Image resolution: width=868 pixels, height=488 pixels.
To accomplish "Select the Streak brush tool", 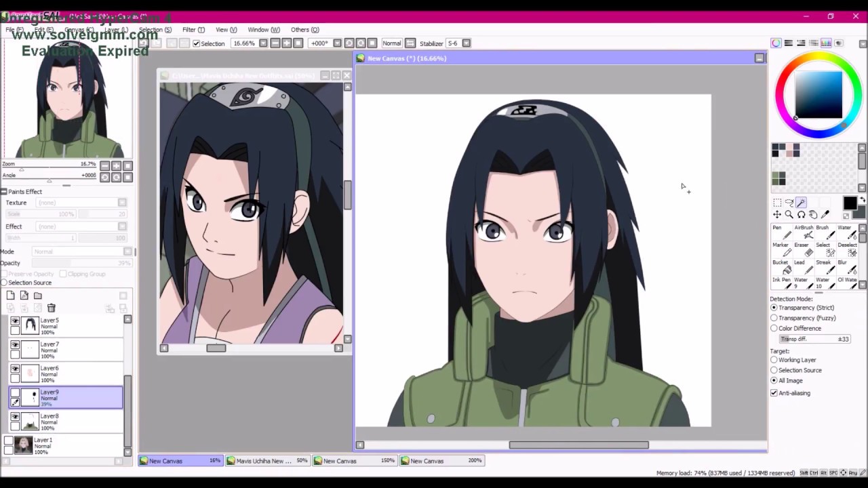I will click(824, 267).
